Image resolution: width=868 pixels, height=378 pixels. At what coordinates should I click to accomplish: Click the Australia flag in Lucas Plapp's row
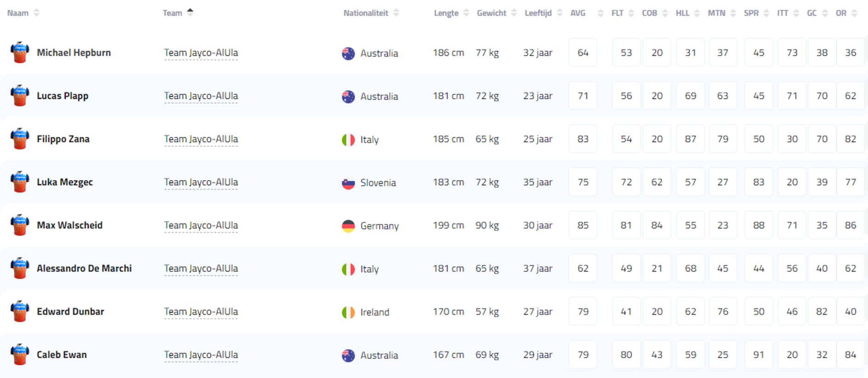(348, 96)
